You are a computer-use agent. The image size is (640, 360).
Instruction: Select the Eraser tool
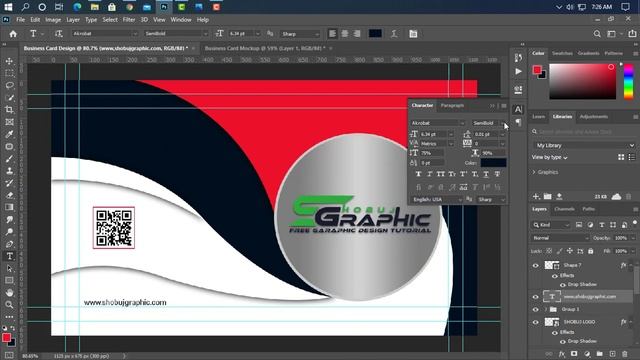pos(9,195)
